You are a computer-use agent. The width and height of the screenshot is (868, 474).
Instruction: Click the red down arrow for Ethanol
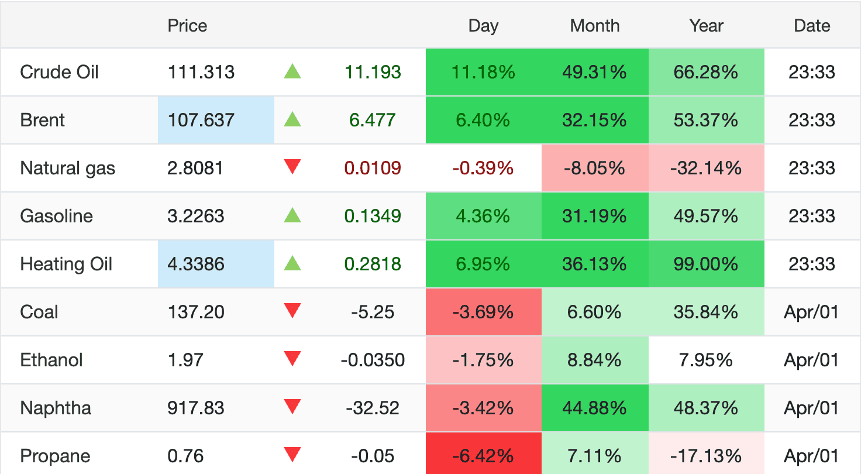coord(292,359)
